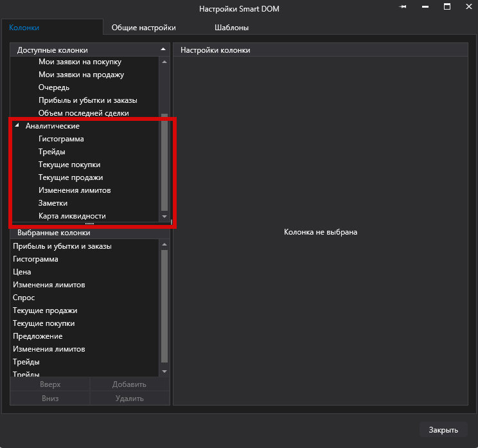Select Карта ликвидности in available columns

(72, 216)
